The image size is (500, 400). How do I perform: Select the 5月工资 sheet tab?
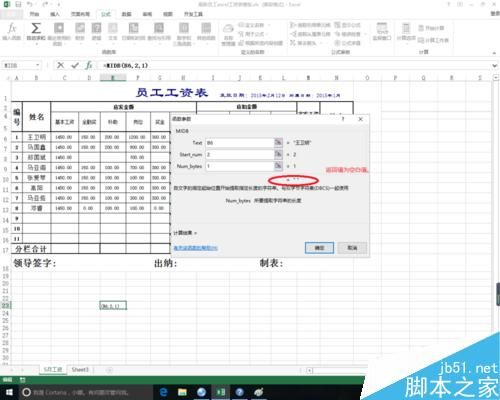point(53,369)
